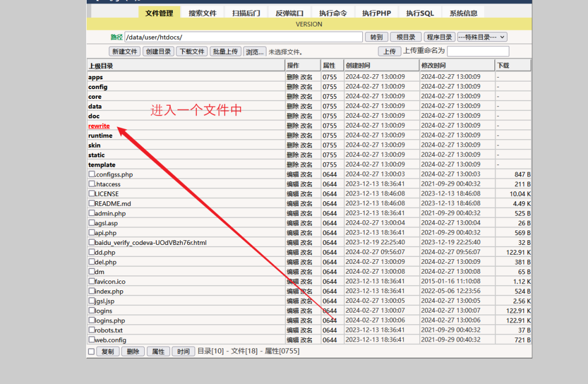The height and width of the screenshot is (384, 588).
Task: Click the 批量上传 button
Action: (x=225, y=51)
